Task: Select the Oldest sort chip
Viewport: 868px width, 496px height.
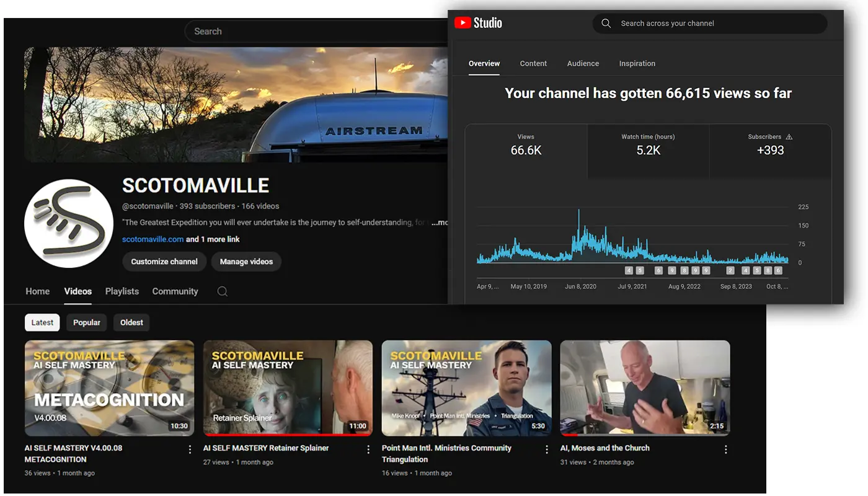Action: pos(131,322)
